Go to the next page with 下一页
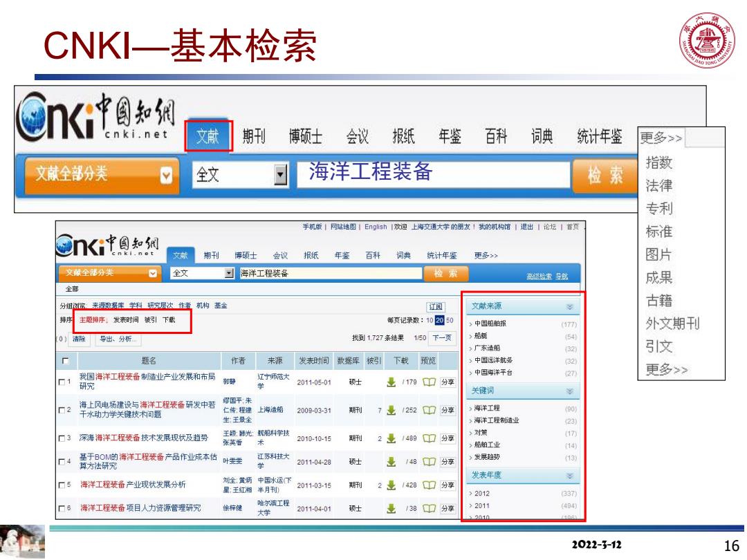747x560 pixels. (441, 337)
